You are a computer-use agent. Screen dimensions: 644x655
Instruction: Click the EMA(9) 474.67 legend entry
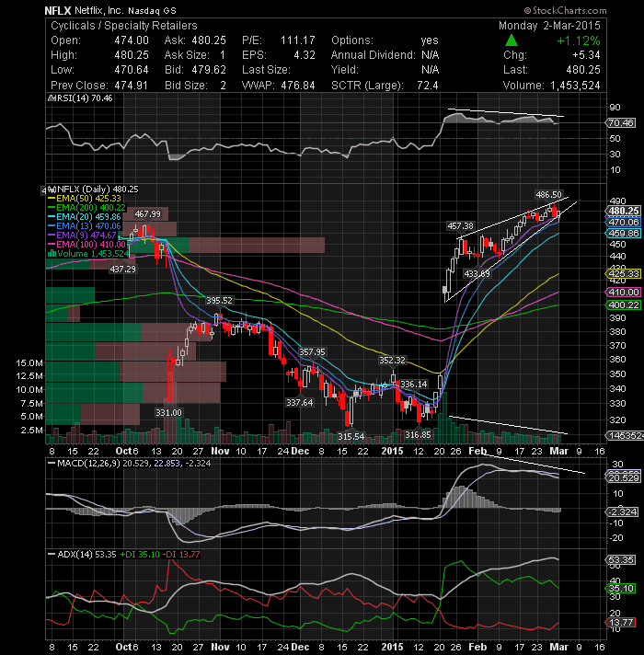[x=82, y=236]
